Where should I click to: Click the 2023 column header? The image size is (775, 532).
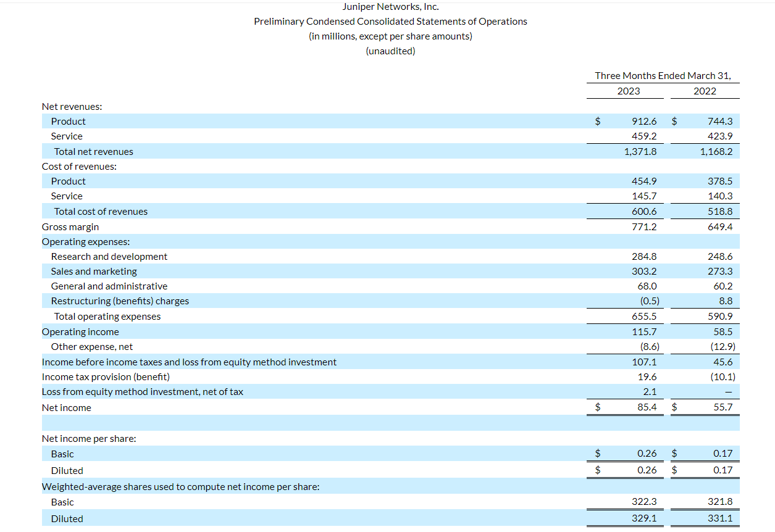click(x=629, y=91)
